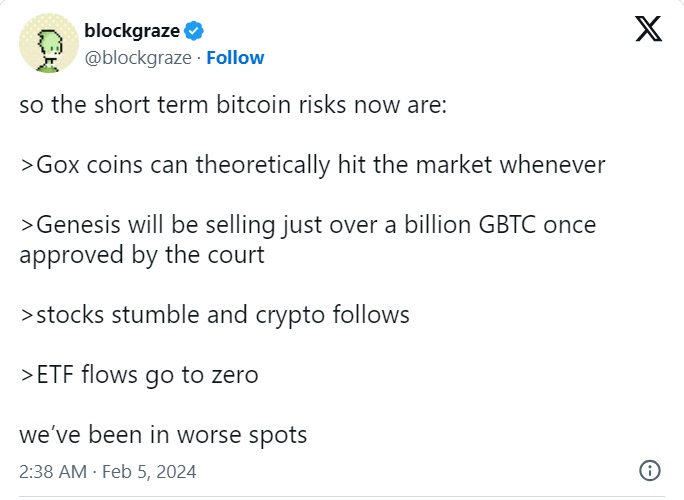Viewport: 684px width, 500px height.
Task: Click the @blockgraze handle
Action: pos(138,58)
